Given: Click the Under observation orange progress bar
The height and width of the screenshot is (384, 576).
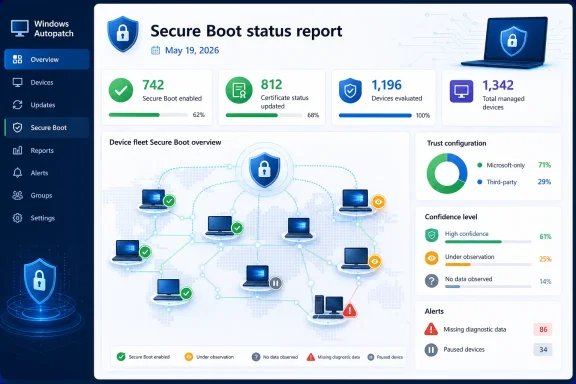Looking at the screenshot, I should tap(488, 265).
